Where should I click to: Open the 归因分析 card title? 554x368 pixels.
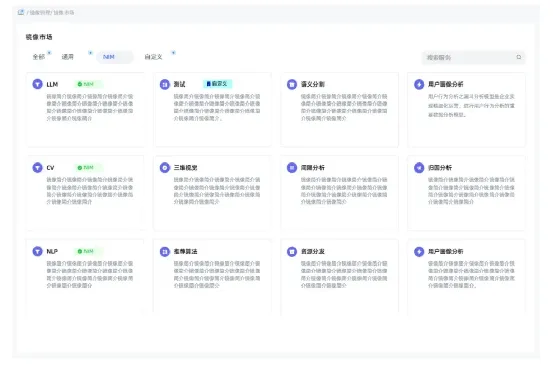click(440, 168)
